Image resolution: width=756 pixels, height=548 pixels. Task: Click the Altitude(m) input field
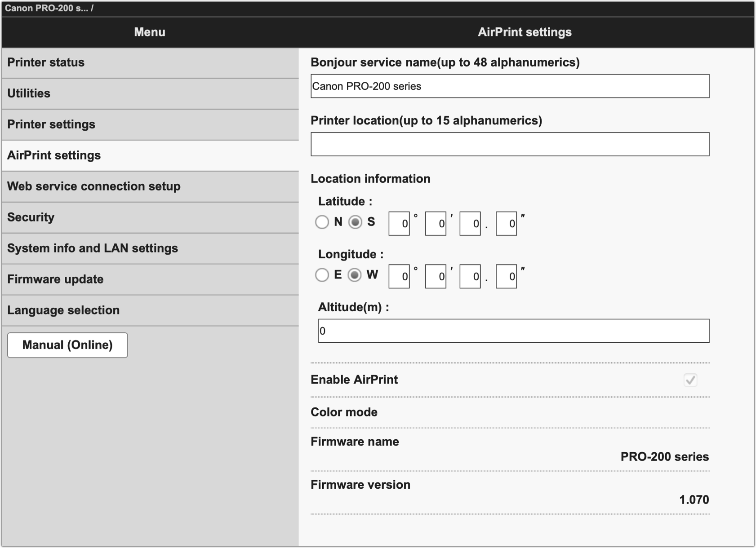[x=513, y=331]
